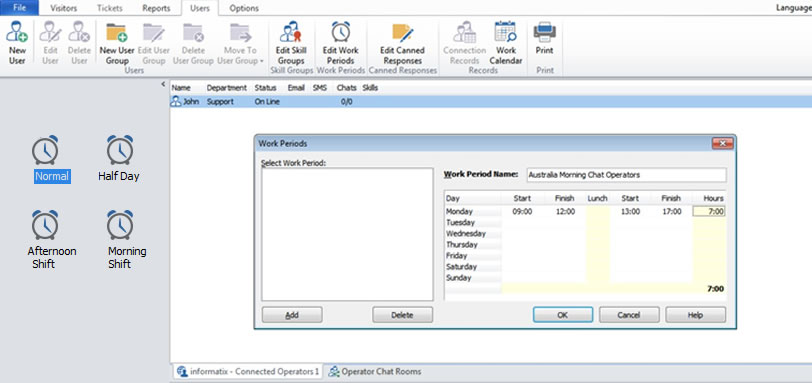Collapse the left side panel arrow
Screen dimensions: 812x383
pyautogui.click(x=163, y=84)
